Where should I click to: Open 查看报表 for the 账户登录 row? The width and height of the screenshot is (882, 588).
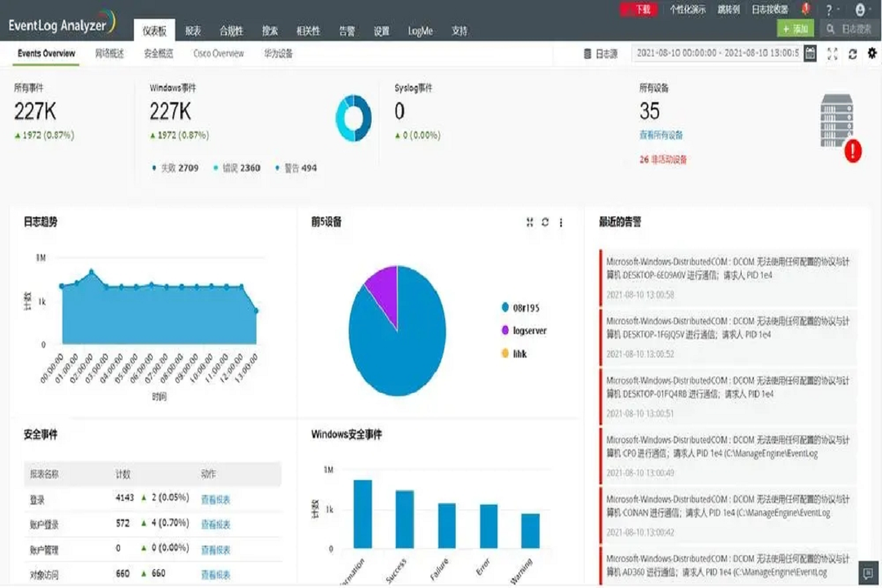pos(216,524)
